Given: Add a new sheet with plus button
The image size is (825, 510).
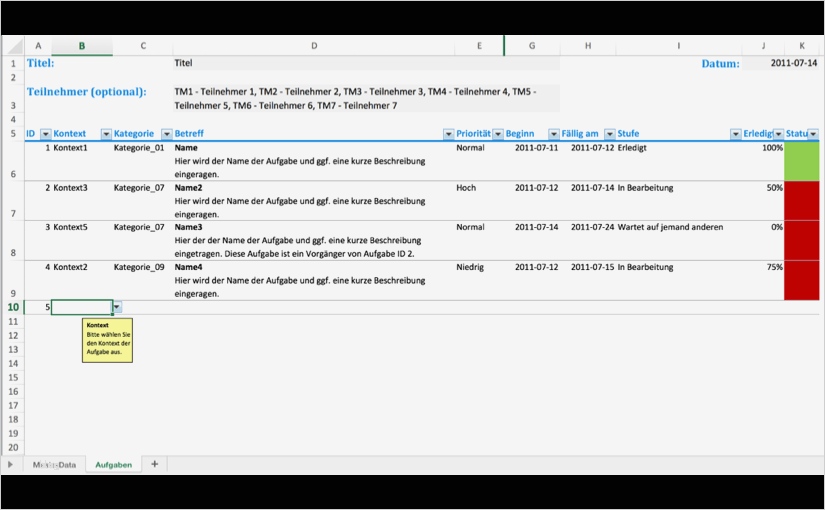Looking at the screenshot, I should pos(154,464).
